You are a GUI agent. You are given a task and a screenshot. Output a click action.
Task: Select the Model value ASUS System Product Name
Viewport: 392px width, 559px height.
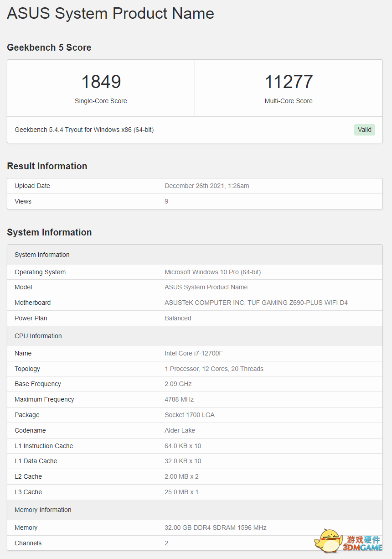[206, 287]
